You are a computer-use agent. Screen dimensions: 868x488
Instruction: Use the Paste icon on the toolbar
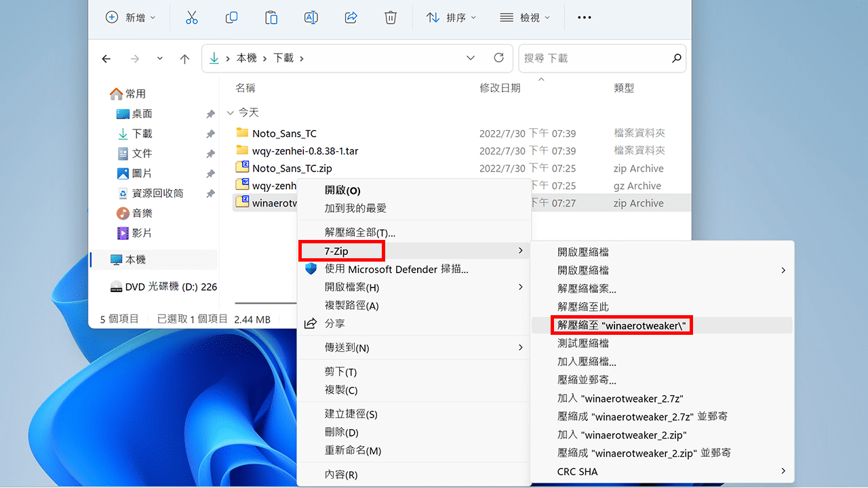pos(271,18)
